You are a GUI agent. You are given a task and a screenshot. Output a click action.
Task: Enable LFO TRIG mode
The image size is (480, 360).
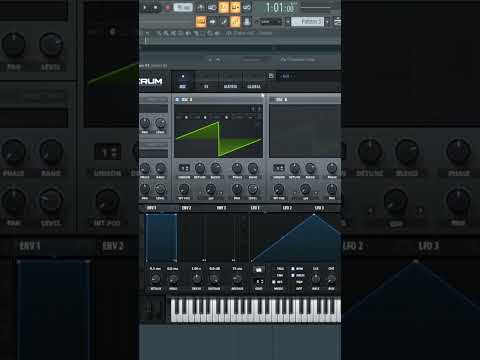click(x=279, y=269)
